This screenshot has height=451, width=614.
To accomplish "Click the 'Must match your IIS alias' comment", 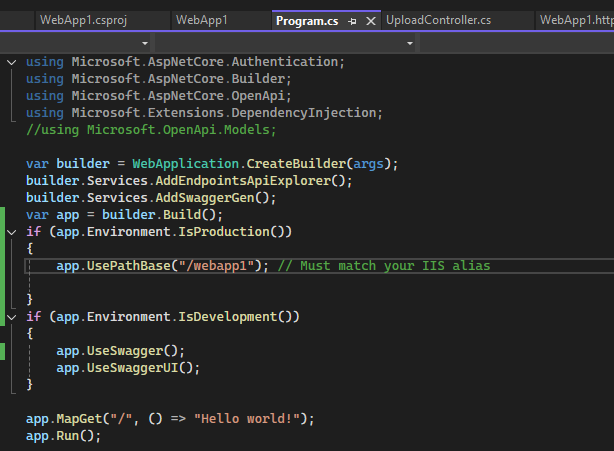I will coord(384,266).
